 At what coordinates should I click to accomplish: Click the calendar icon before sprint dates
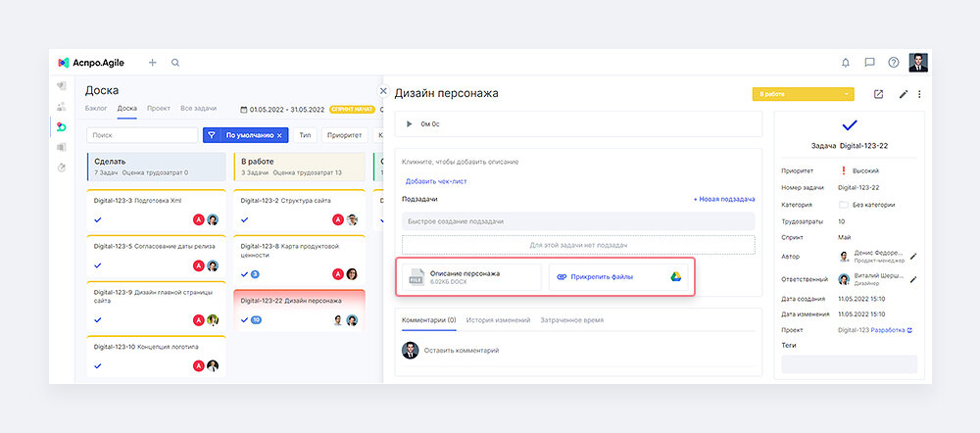click(x=244, y=110)
